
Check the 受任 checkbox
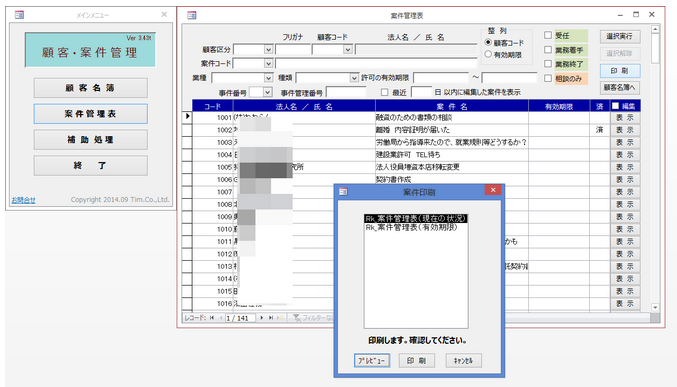pyautogui.click(x=548, y=35)
